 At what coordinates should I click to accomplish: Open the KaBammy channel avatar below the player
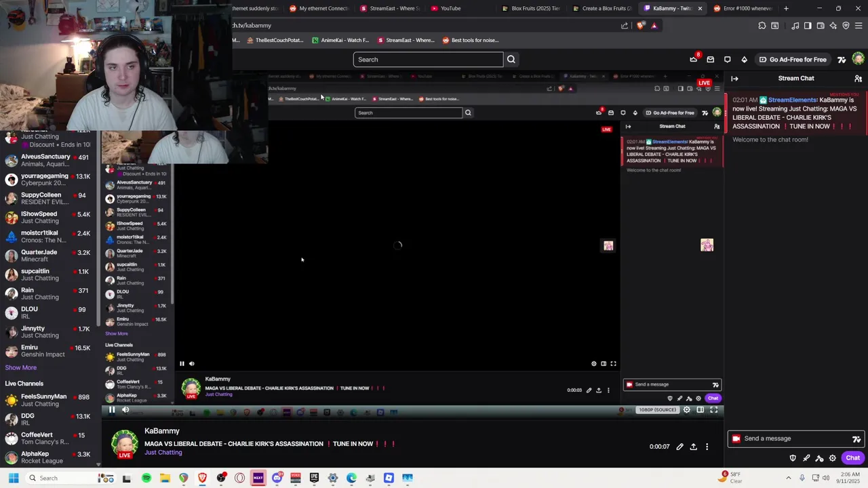[x=125, y=443]
